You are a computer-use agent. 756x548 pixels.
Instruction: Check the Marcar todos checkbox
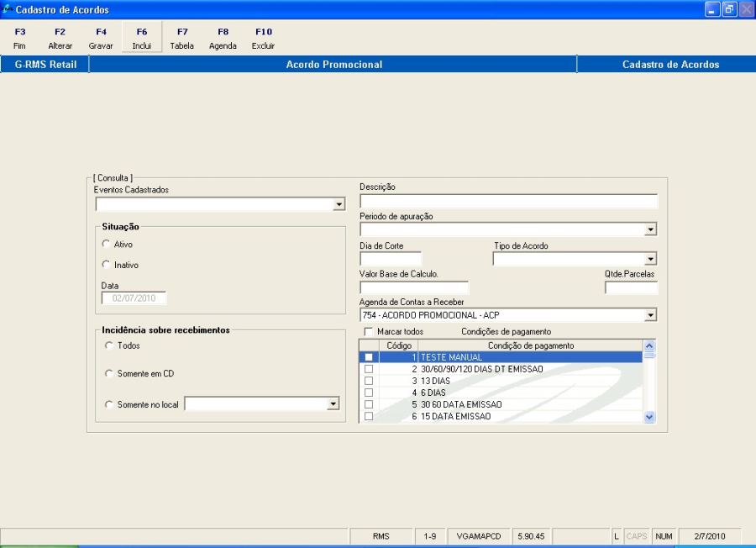coord(369,332)
